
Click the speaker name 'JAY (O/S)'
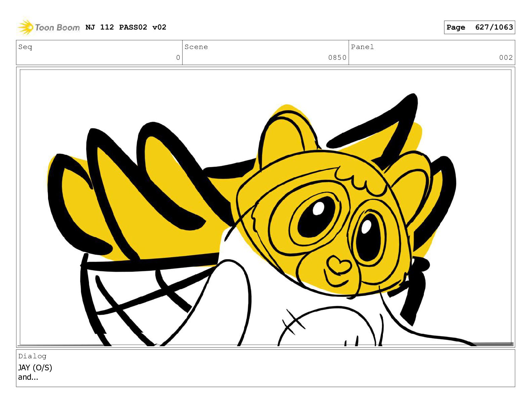[x=35, y=368]
